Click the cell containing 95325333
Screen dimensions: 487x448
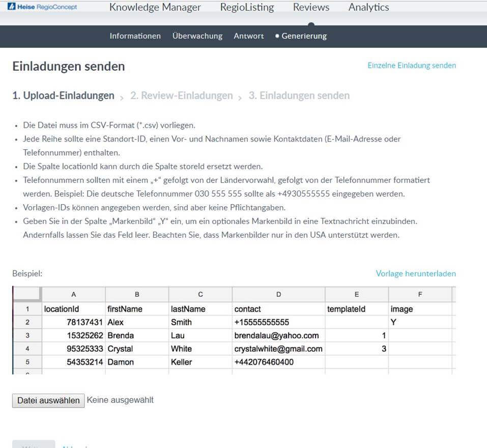[x=74, y=349]
